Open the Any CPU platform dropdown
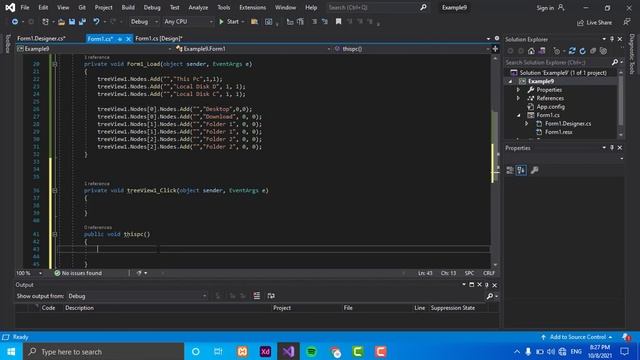The image size is (640, 360). tap(188, 22)
